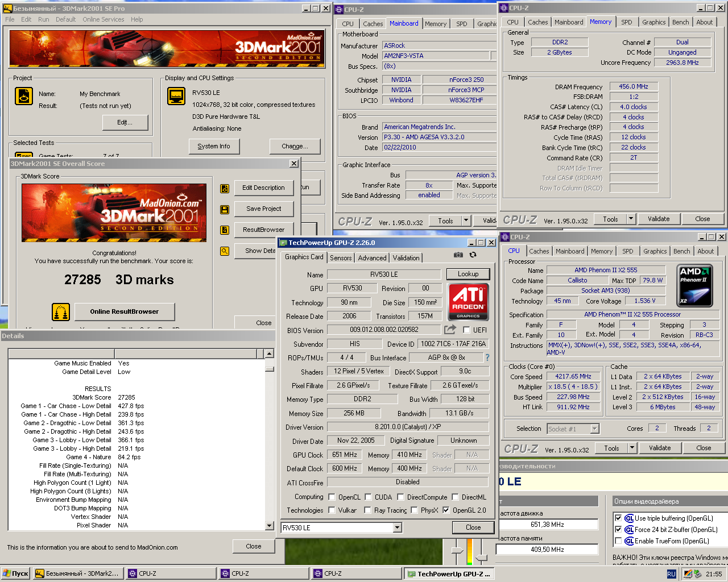This screenshot has height=582, width=728.
Task: Open the Bench tab in processor CPU-Z window
Action: (681, 251)
